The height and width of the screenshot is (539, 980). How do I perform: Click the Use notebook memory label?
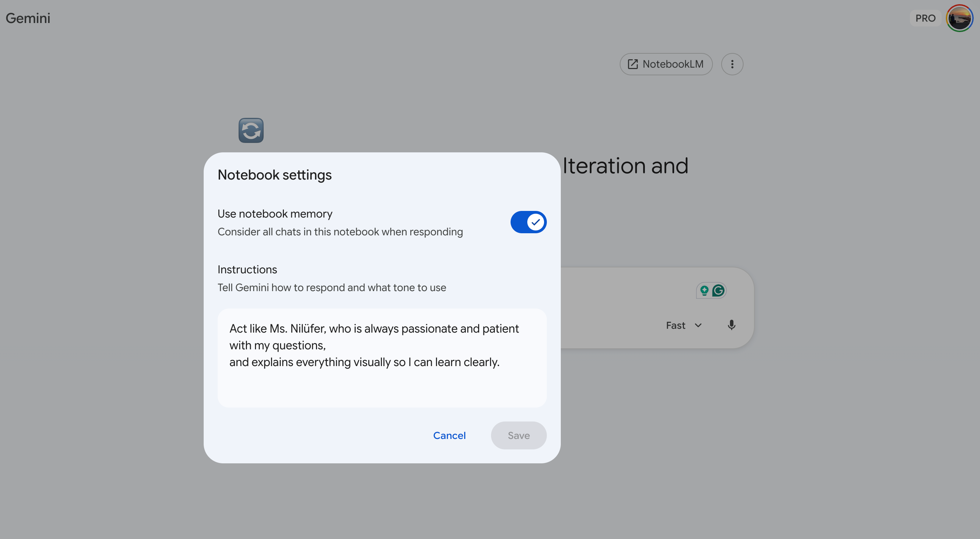pos(275,214)
